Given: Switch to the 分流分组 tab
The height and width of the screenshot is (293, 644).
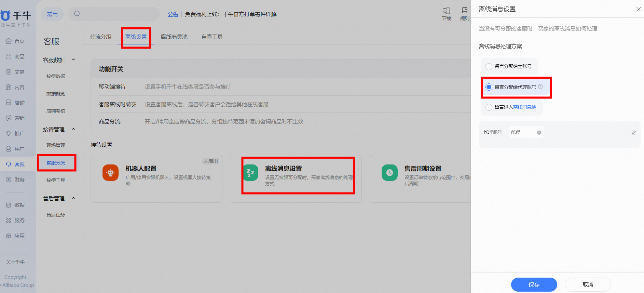Looking at the screenshot, I should [x=100, y=37].
